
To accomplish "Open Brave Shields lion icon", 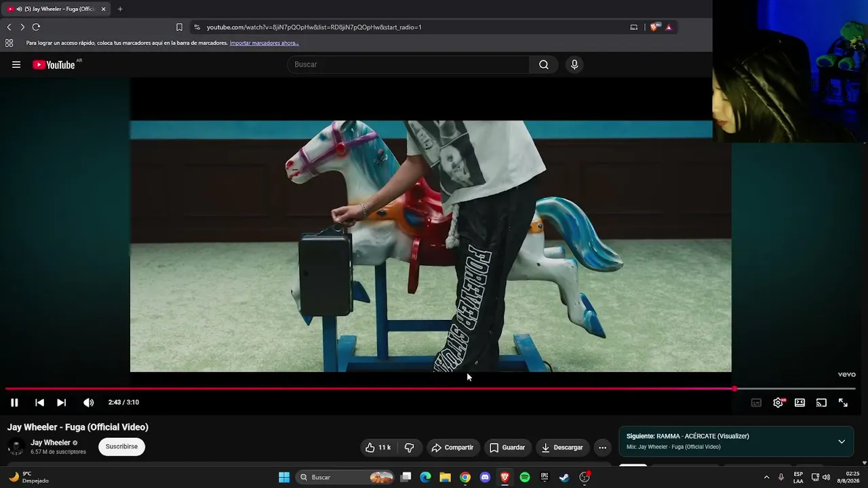I will [654, 27].
